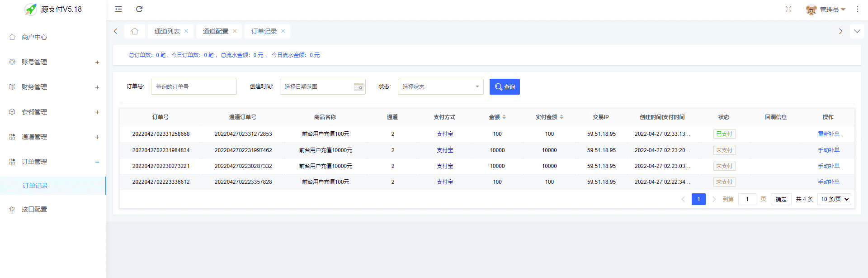
Task: Select channel order 2022042702223357828
Action: click(243, 182)
